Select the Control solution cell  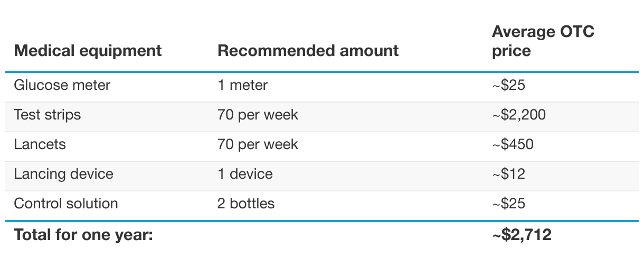point(66,204)
